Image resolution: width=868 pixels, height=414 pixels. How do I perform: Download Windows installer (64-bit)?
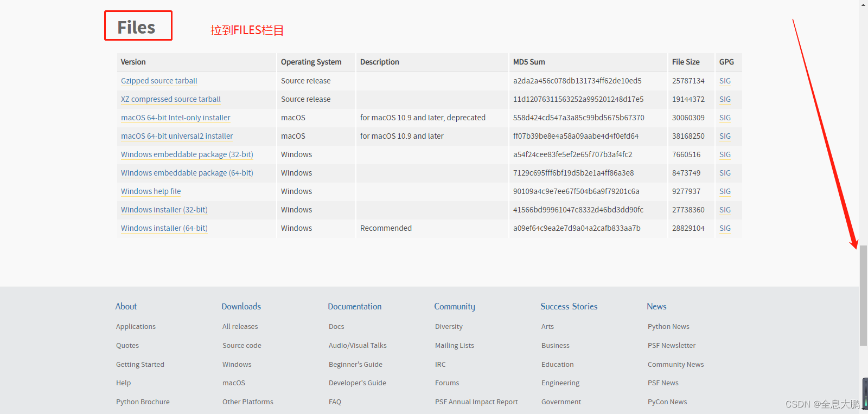[x=164, y=228]
